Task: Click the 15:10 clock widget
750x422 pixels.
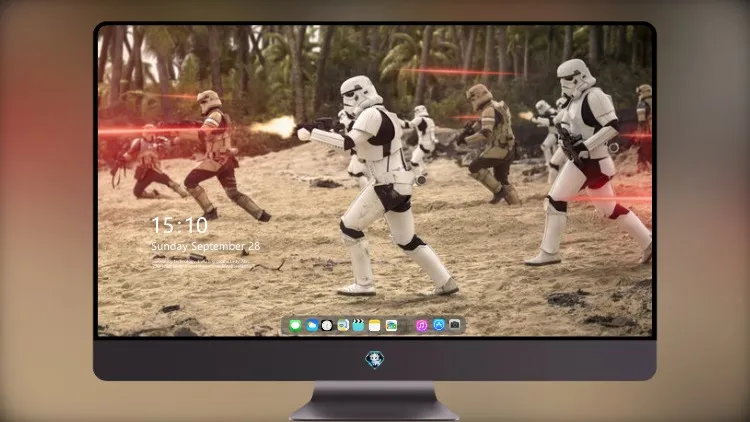Action: click(179, 225)
